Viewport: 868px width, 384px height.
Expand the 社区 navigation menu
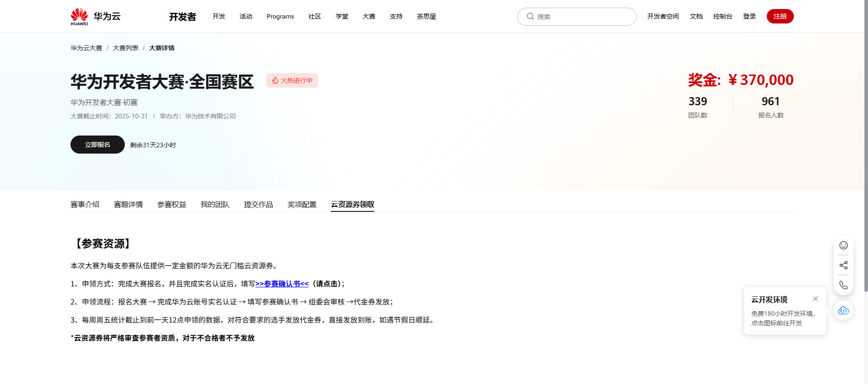(x=315, y=17)
